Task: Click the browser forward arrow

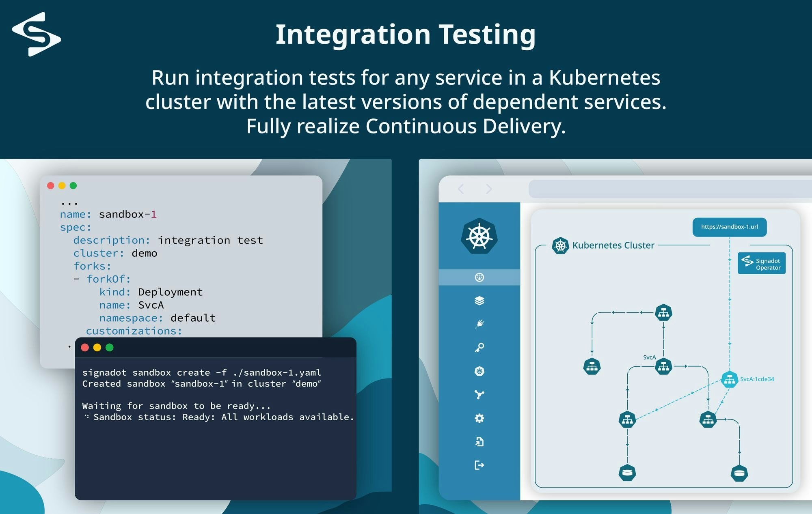Action: pyautogui.click(x=489, y=189)
